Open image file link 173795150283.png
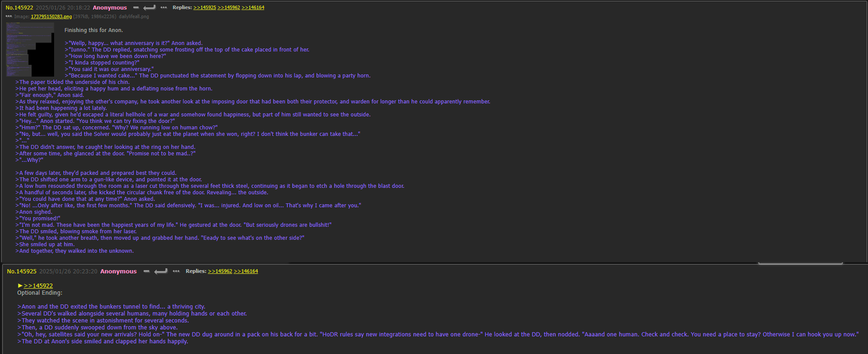This screenshot has width=868, height=354. [51, 16]
